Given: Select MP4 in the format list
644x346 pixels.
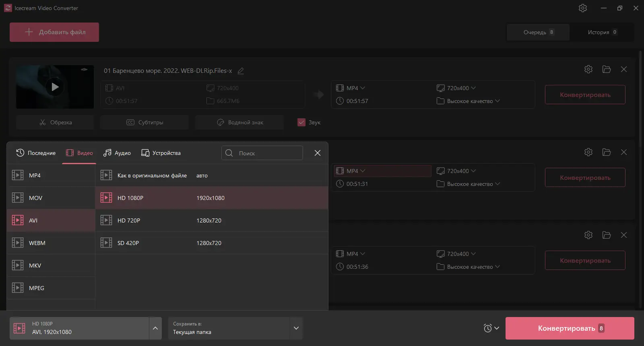Looking at the screenshot, I should coord(51,175).
